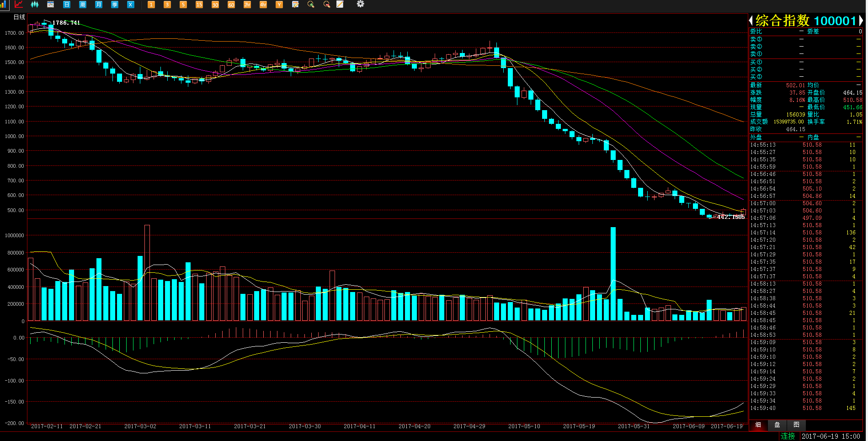Open the calendar edit tool
This screenshot has height=441, width=868.
tap(295, 5)
